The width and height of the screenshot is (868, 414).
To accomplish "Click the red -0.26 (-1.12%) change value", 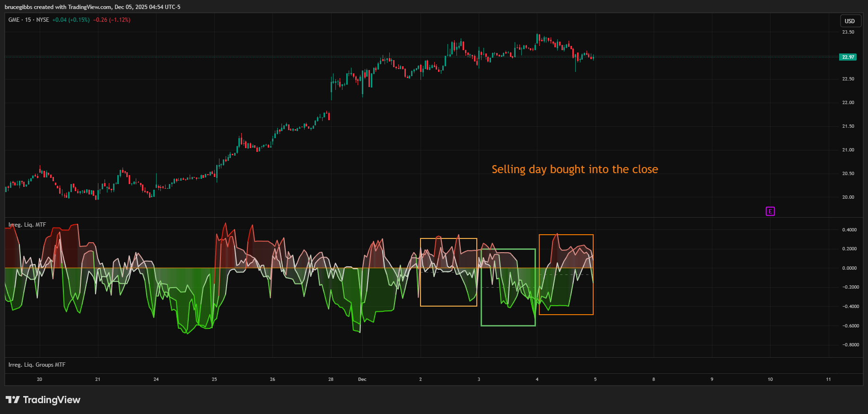I will (112, 20).
